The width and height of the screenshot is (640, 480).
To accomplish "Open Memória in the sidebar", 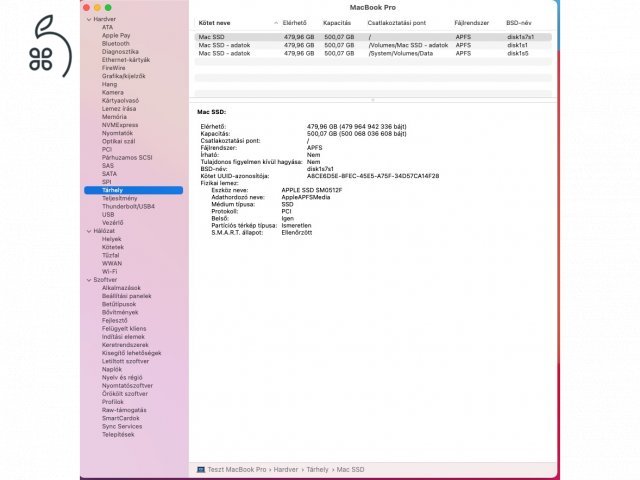I will coord(114,117).
